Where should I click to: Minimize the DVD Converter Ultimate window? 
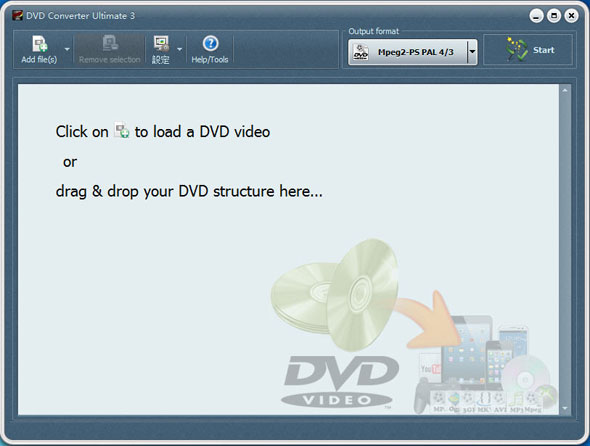coord(536,16)
